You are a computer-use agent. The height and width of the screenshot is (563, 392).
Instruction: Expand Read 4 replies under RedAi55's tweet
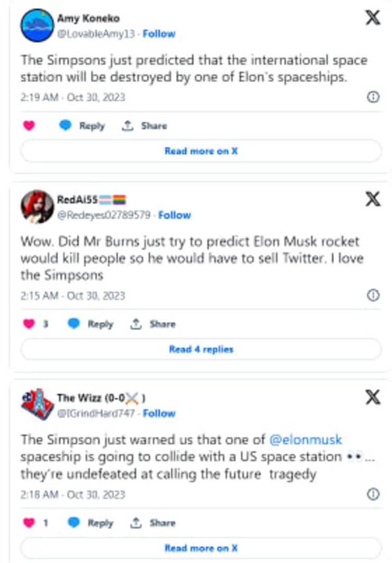(201, 349)
